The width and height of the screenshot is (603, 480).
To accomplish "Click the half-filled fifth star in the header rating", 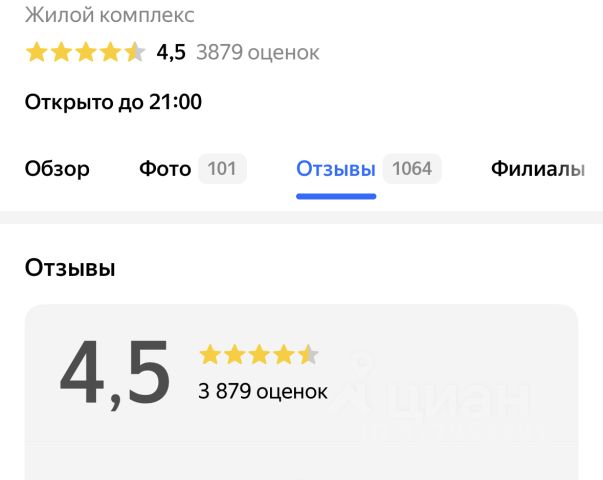I will pyautogui.click(x=134, y=53).
